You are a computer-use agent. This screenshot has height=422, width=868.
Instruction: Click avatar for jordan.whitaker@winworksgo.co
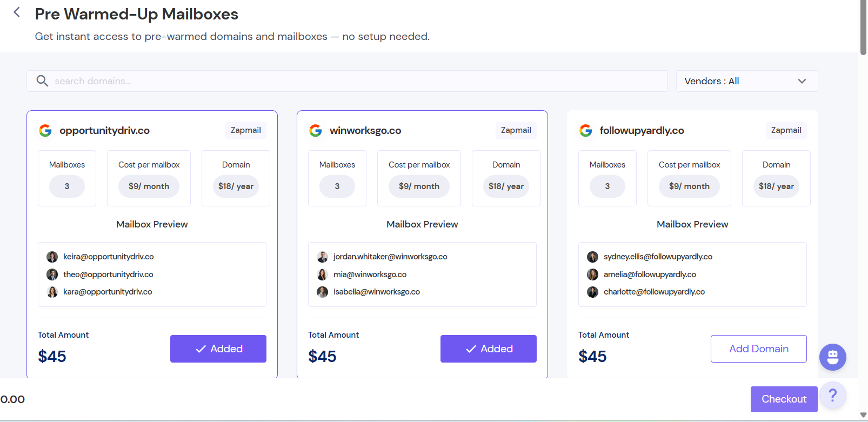(323, 257)
